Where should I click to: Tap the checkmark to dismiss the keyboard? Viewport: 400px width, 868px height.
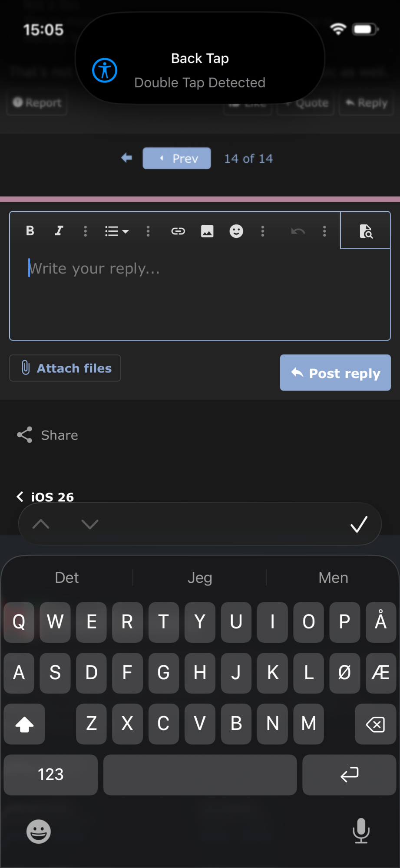(359, 524)
